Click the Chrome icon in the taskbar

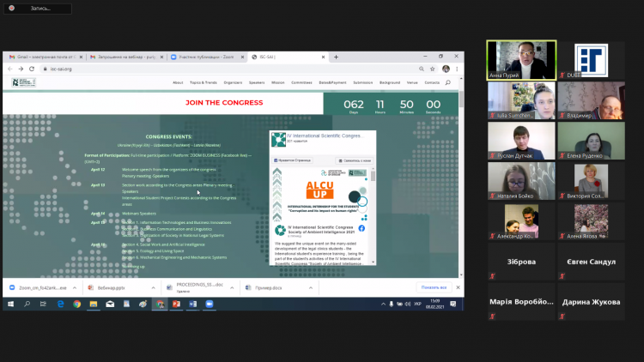76,304
